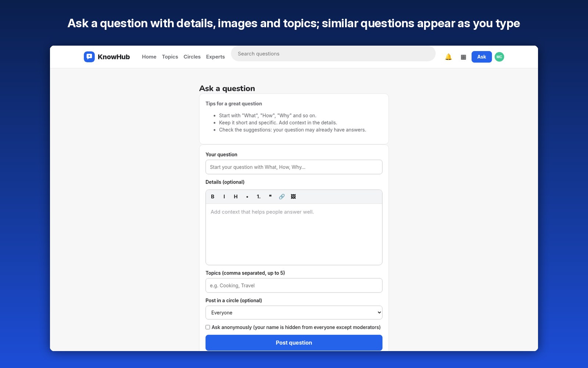
Task: Apply heading format with H button
Action: 236,197
